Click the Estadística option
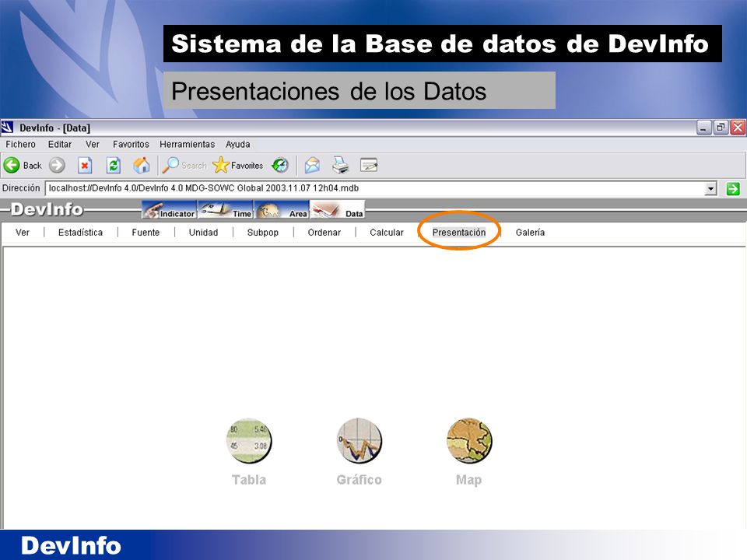This screenshot has height=560, width=747. (x=80, y=233)
